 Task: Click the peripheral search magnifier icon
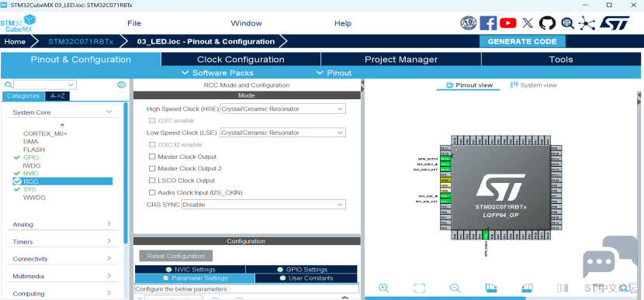pyautogui.click(x=8, y=85)
